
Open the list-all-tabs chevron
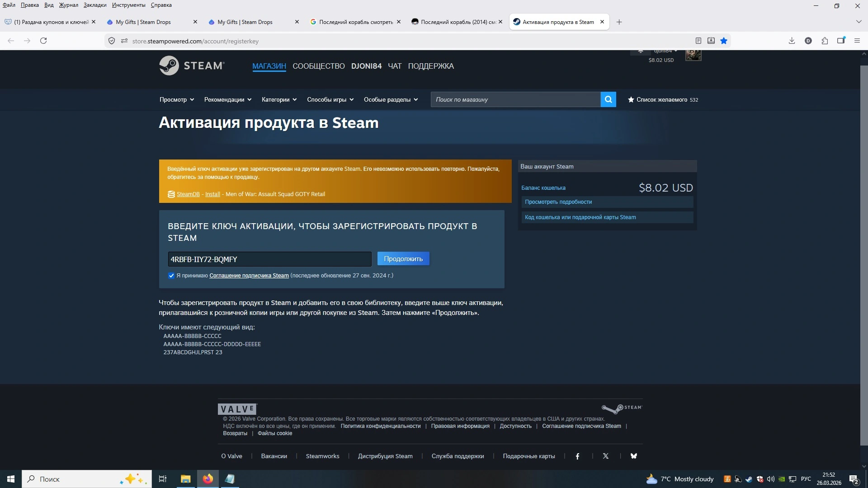859,22
